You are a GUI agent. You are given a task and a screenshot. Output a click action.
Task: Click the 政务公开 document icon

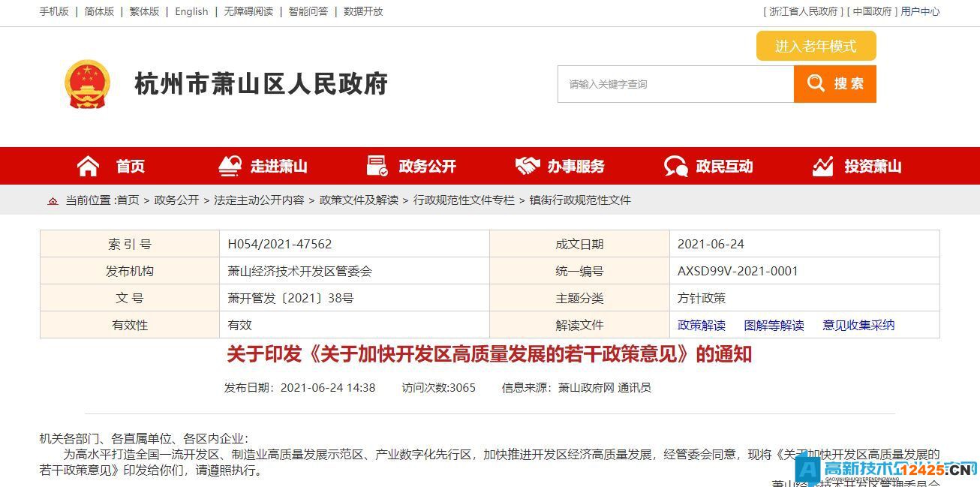377,166
